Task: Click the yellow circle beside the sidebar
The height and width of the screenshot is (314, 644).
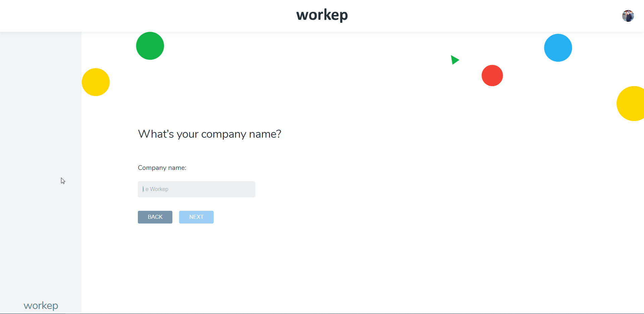Action: [x=96, y=82]
